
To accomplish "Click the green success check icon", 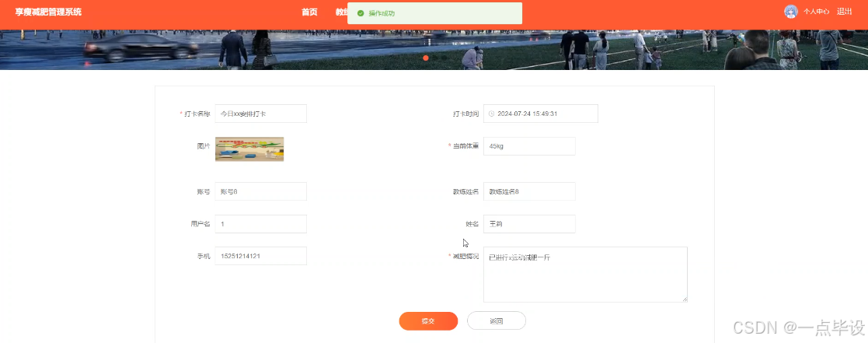I will click(x=361, y=13).
